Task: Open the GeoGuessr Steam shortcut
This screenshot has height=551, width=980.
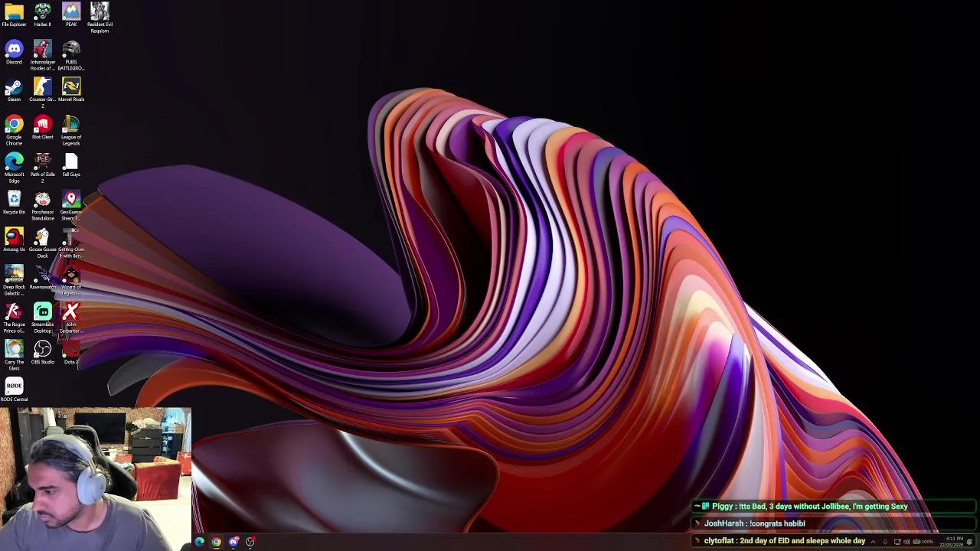Action: coord(71,205)
